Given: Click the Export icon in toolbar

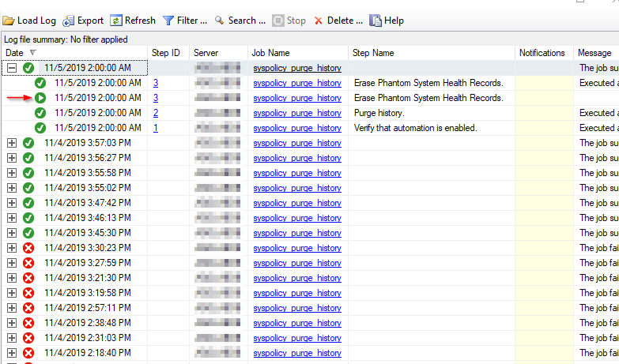Looking at the screenshot, I should (68, 21).
